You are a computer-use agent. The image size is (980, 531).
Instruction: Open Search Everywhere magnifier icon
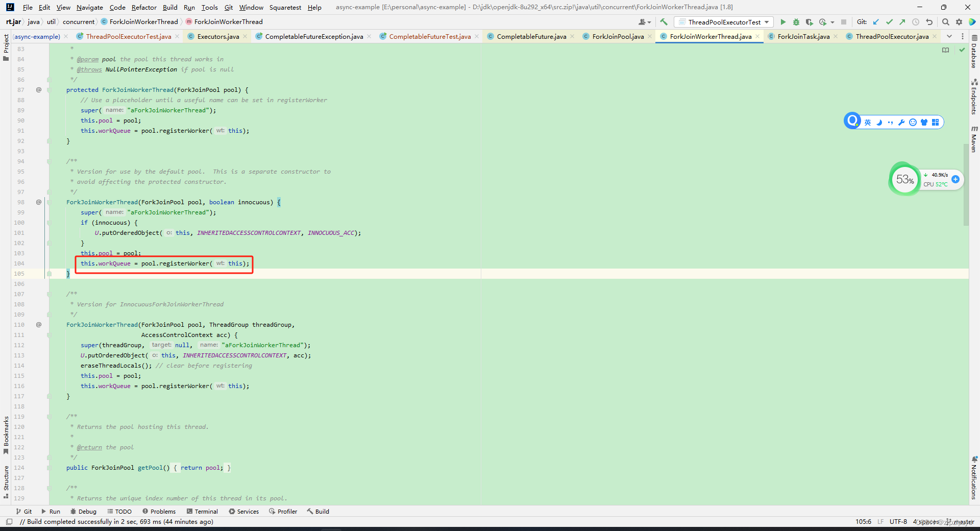pyautogui.click(x=946, y=22)
